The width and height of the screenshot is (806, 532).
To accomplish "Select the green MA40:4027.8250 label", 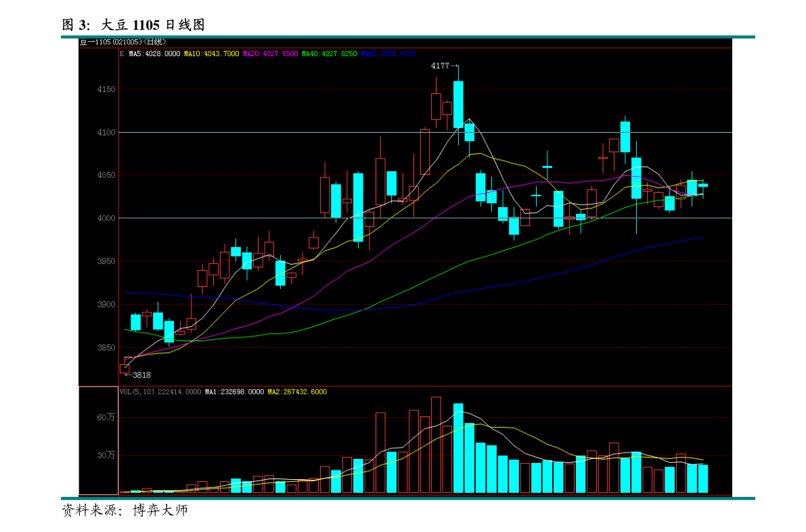I will tap(329, 53).
